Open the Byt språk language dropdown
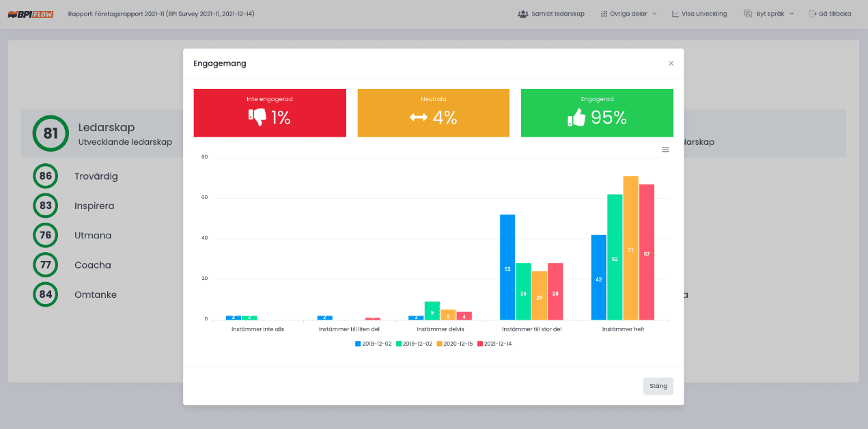This screenshot has height=429, width=868. coord(769,14)
